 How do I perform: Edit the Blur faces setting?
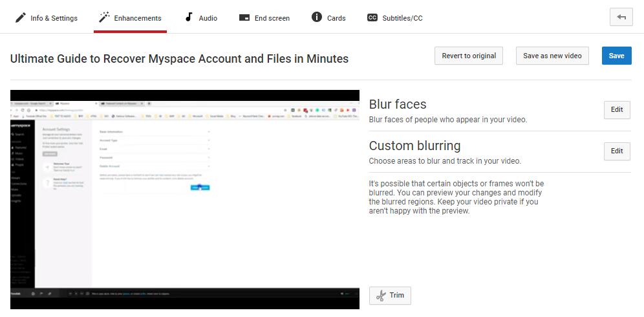617,110
